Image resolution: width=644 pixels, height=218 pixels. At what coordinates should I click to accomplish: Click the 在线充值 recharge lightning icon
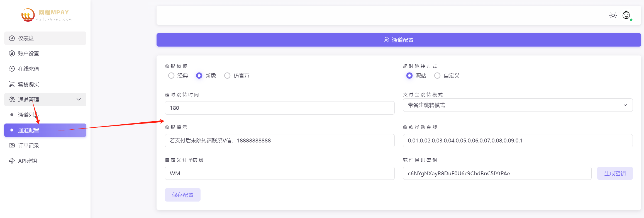click(x=12, y=69)
